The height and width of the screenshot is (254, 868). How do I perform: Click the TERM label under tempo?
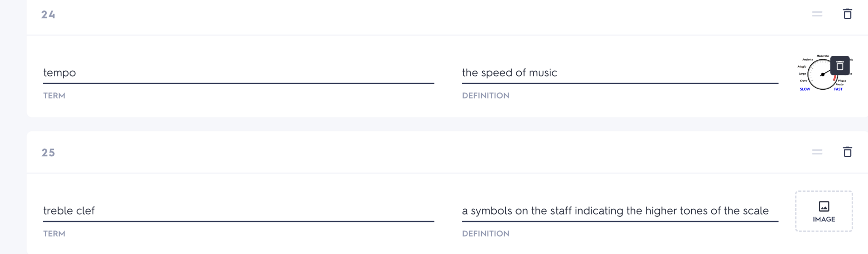click(x=54, y=96)
